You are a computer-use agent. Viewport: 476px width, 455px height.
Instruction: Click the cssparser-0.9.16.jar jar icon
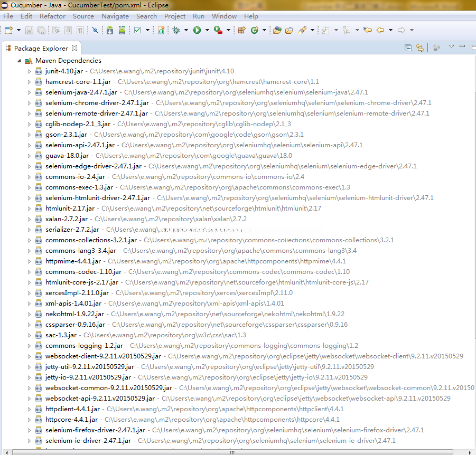pos(39,325)
